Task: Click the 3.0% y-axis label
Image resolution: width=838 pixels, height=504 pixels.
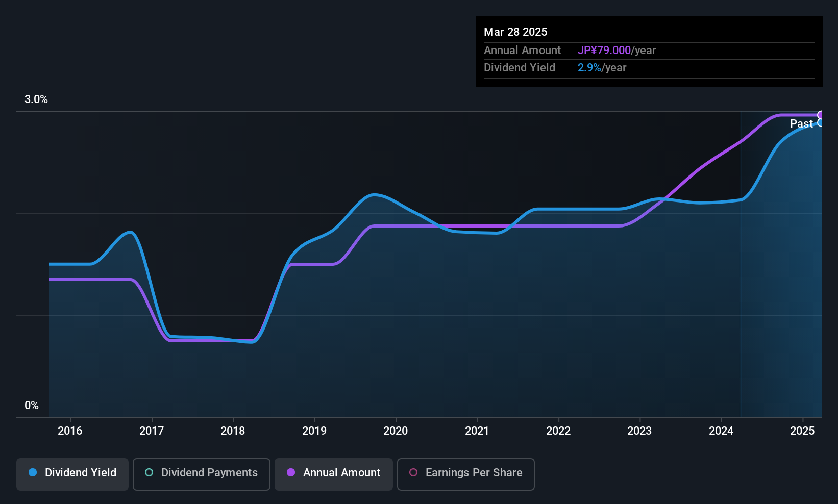Action: [x=36, y=99]
